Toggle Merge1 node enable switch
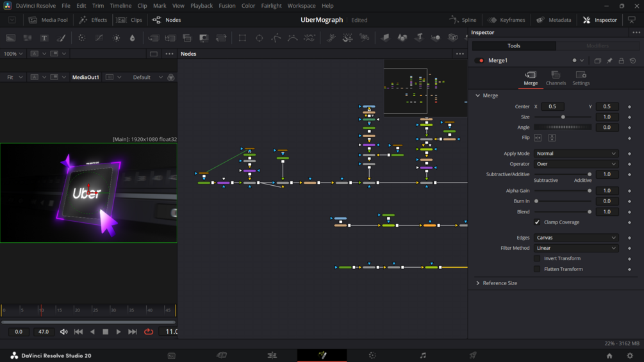The image size is (644, 362). coord(479,61)
